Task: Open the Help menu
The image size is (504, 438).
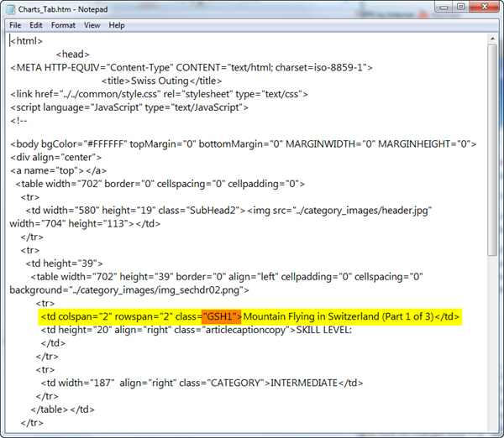Action: [x=117, y=25]
